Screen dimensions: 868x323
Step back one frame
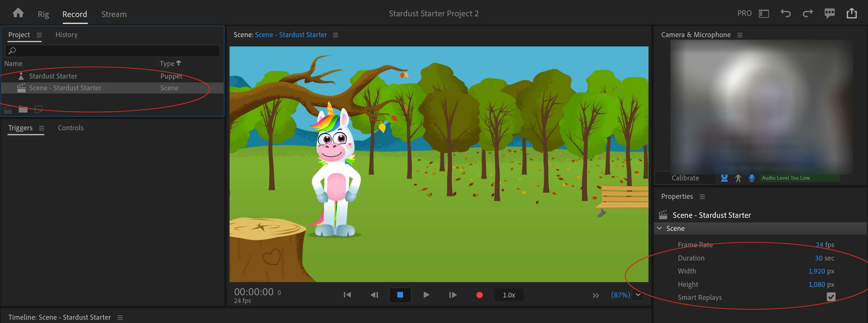[374, 295]
